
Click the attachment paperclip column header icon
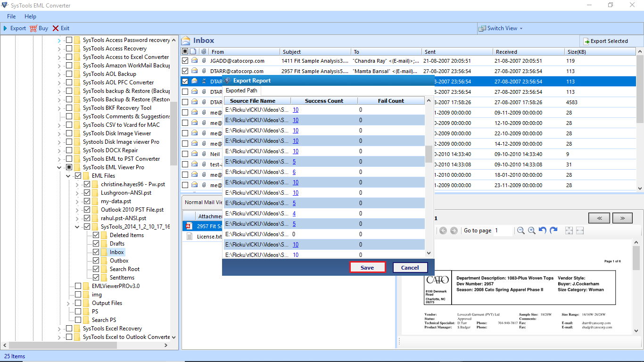tap(204, 51)
